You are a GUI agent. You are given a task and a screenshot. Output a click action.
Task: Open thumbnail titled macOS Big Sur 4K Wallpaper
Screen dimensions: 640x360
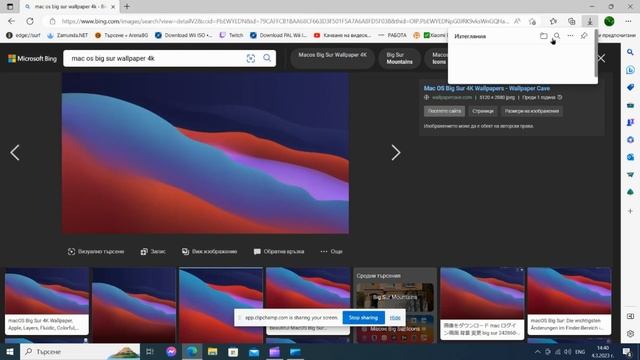47,301
